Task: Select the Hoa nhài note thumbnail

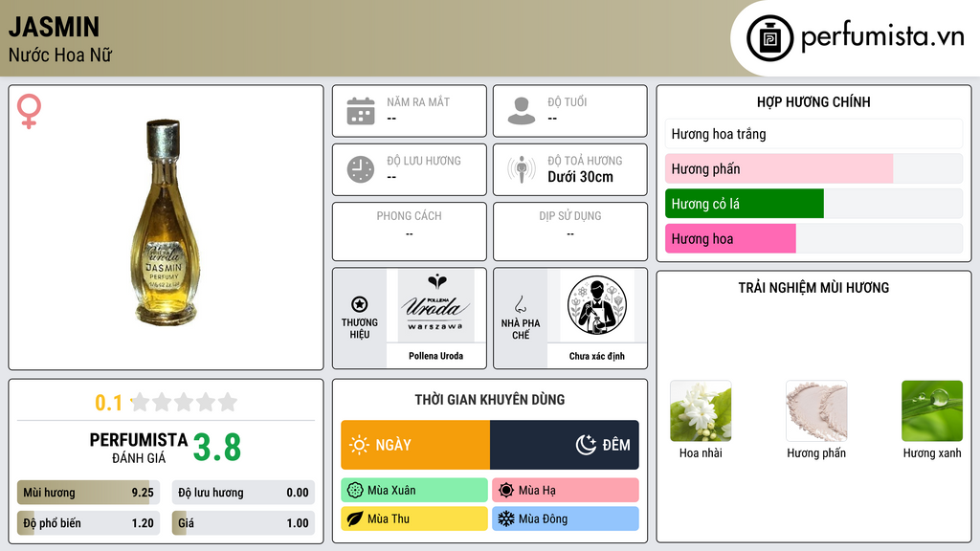Action: (701, 411)
